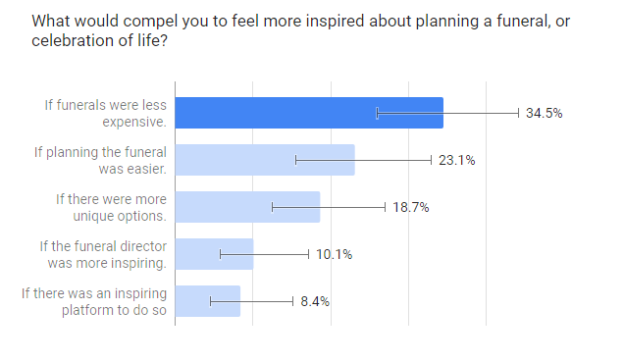Click right end of 34.5% error bar
The height and width of the screenshot is (362, 624).
518,113
